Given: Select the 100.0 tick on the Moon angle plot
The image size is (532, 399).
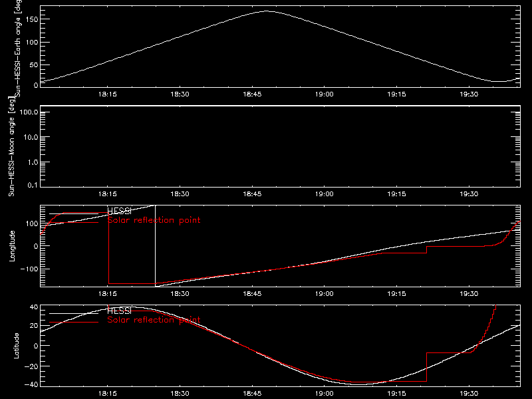Looking at the screenshot, I should point(29,112).
